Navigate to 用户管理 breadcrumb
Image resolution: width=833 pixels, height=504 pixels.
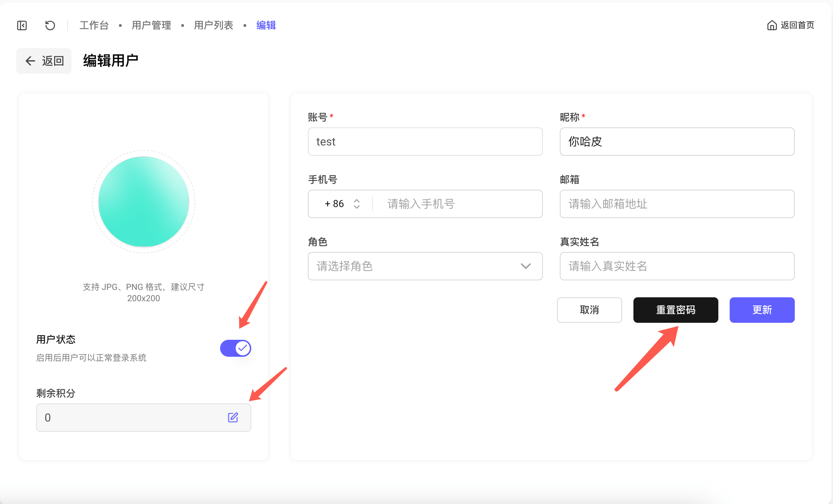151,25
